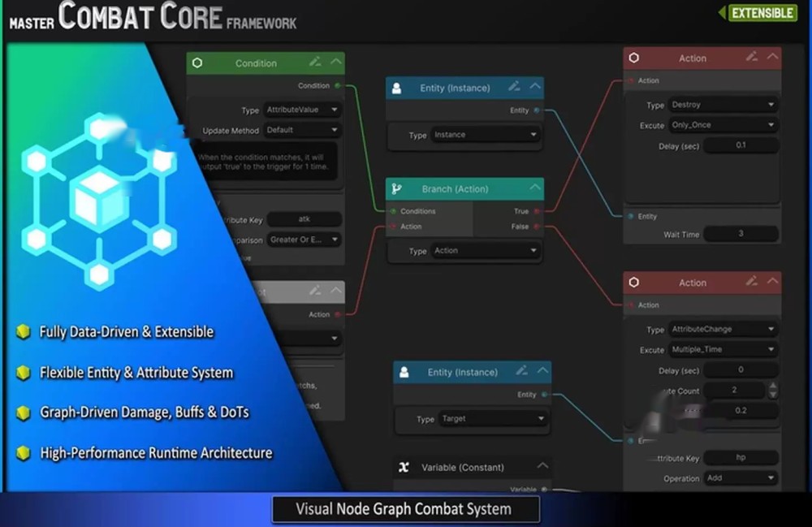Click the top Action node hexagon icon
812x527 pixels.
(x=634, y=58)
